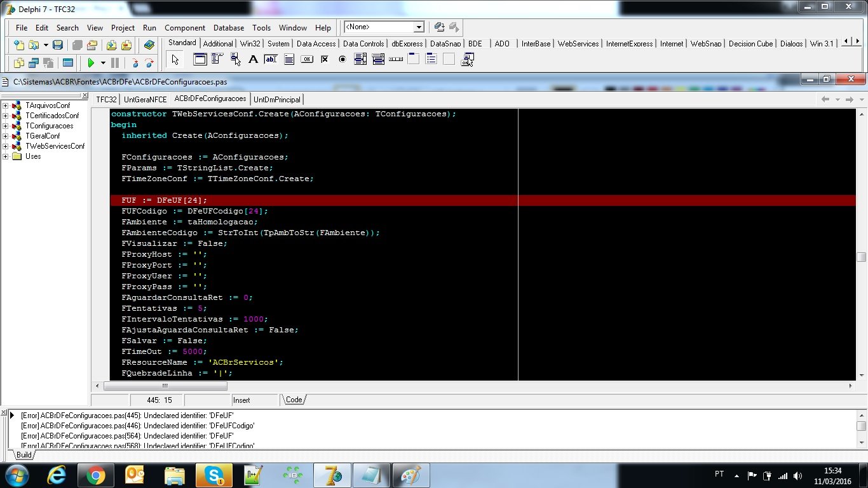The image size is (868, 488).
Task: Switch to the UntGeraNFCE editor tab
Action: (145, 99)
